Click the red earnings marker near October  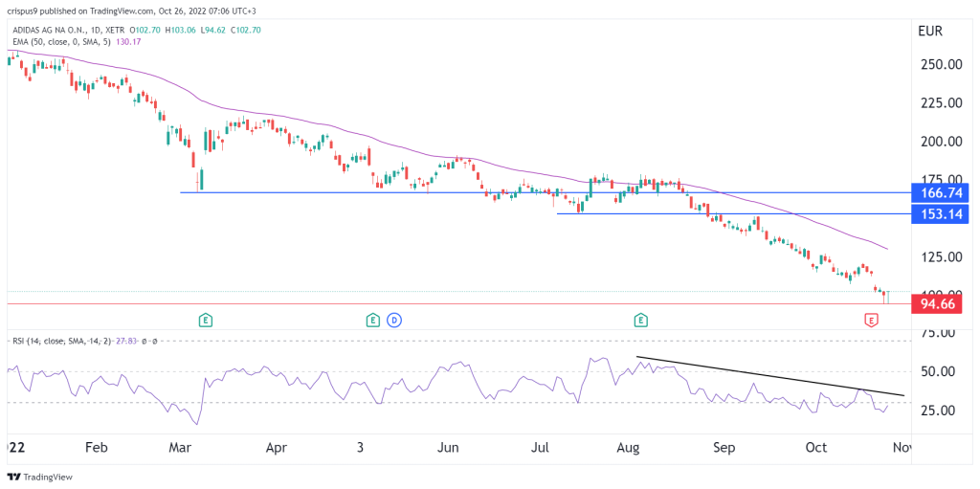coord(871,321)
